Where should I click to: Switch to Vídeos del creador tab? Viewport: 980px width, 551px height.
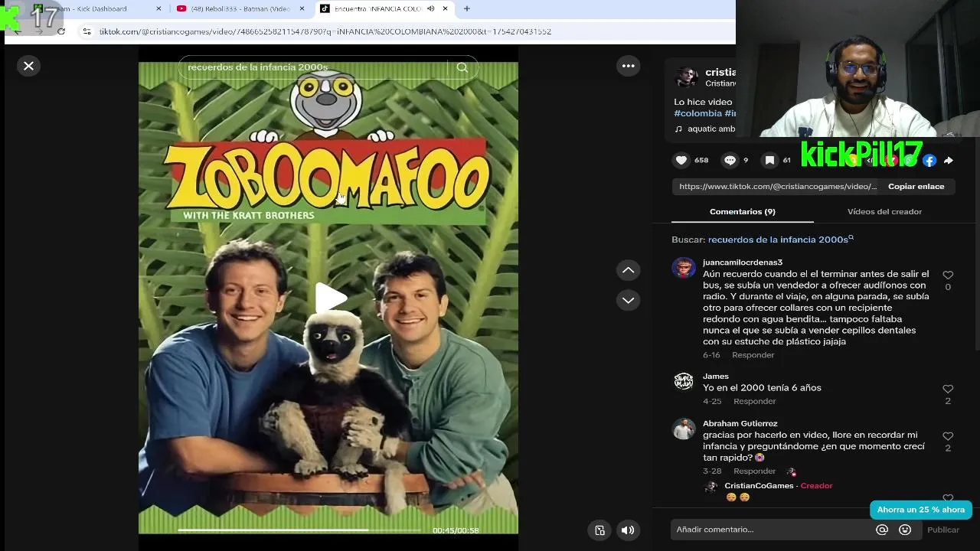tap(884, 212)
